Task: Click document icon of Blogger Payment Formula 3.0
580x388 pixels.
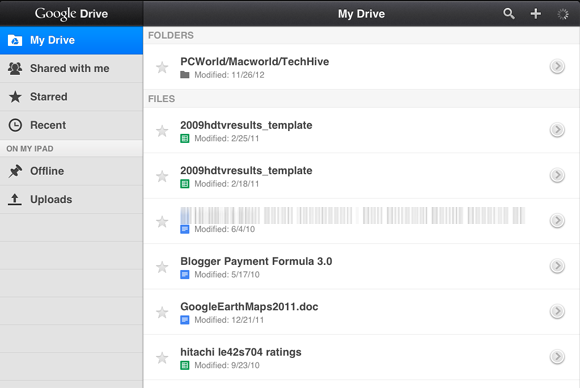Action: point(185,274)
